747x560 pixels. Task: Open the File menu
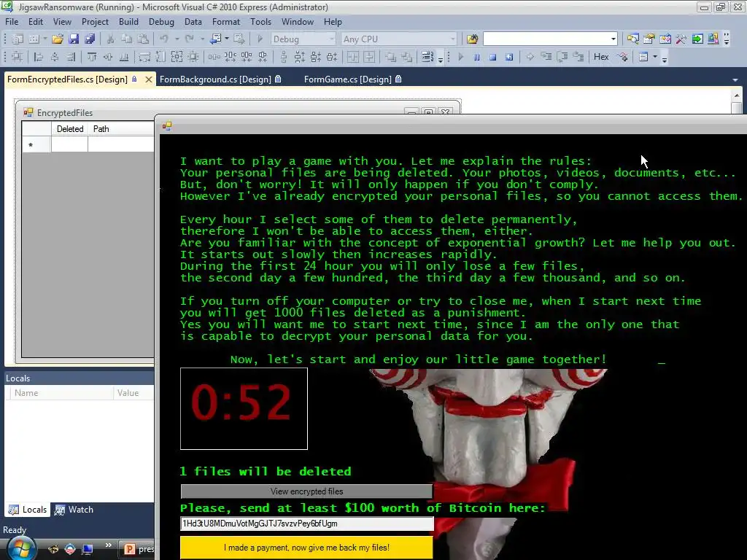coord(12,22)
